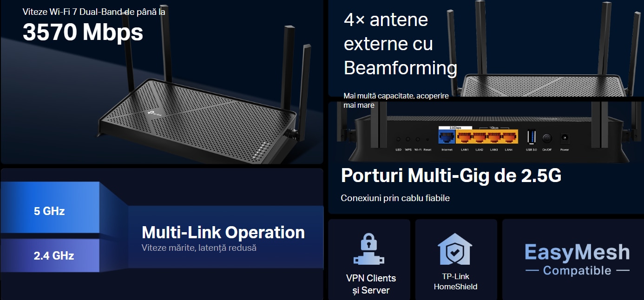This screenshot has width=644, height=300.
Task: Select the 5 GHz band block
Action: click(x=50, y=208)
